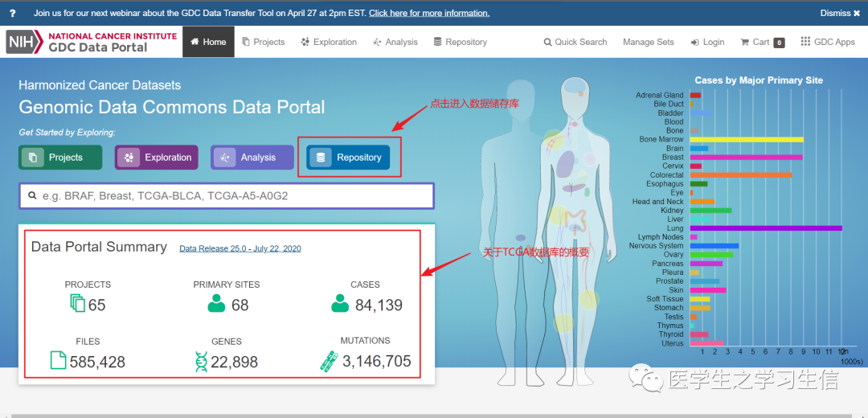Open Quick Search
The height and width of the screenshot is (418, 868).
pyautogui.click(x=575, y=42)
